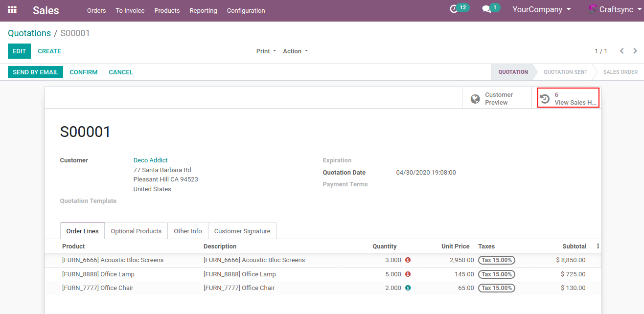Screen dimensions: 644x314
Task: Open the conversations chat bubble icon
Action: click(x=486, y=9)
